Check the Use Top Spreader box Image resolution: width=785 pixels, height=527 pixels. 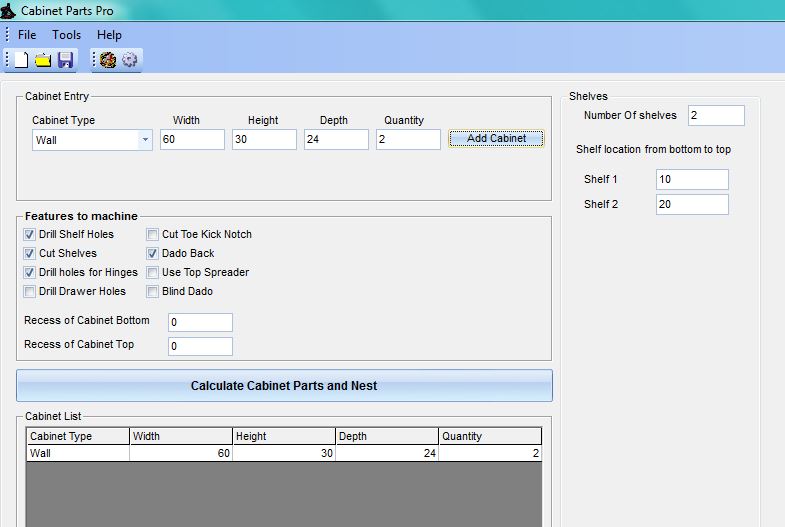(153, 273)
